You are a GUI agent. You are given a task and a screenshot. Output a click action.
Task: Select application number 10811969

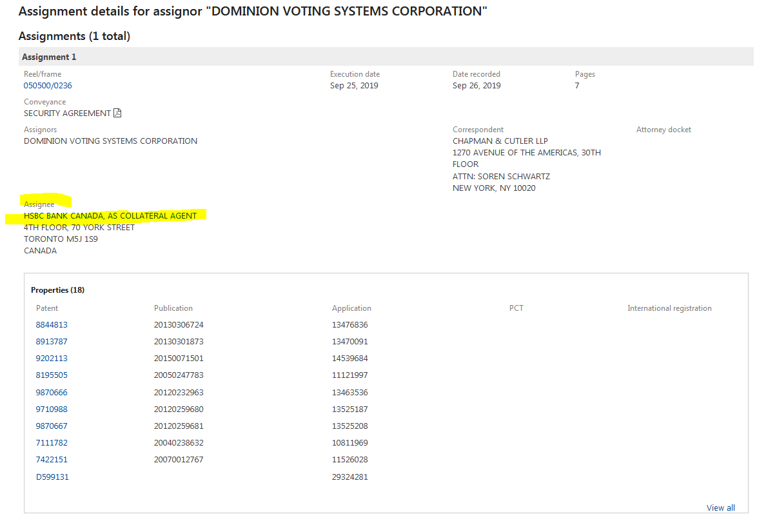[x=350, y=443]
